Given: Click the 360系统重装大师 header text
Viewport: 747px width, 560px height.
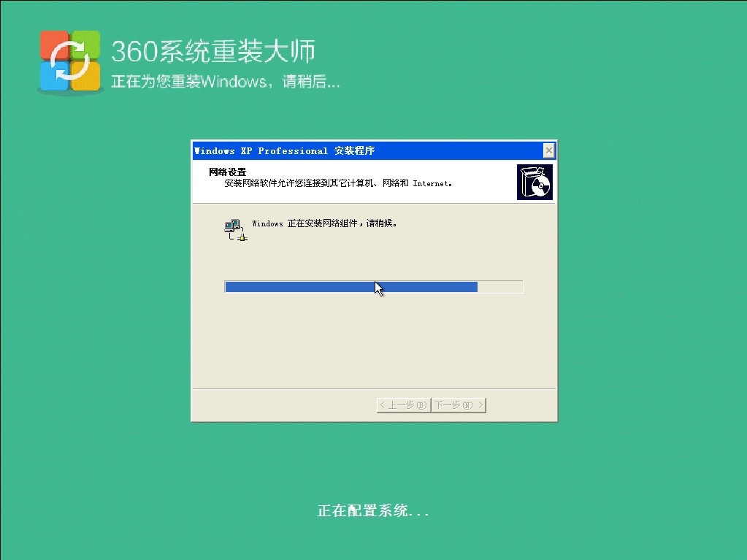Looking at the screenshot, I should (x=214, y=51).
